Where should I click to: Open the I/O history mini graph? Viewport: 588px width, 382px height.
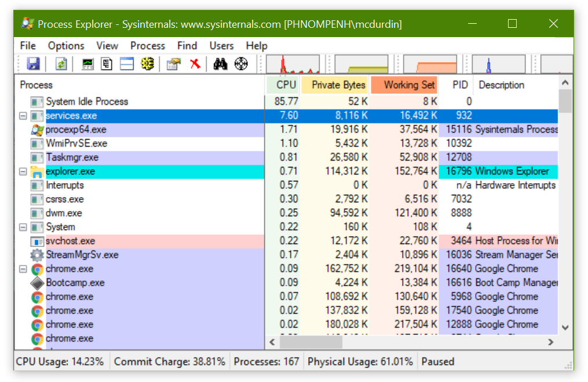[x=498, y=64]
